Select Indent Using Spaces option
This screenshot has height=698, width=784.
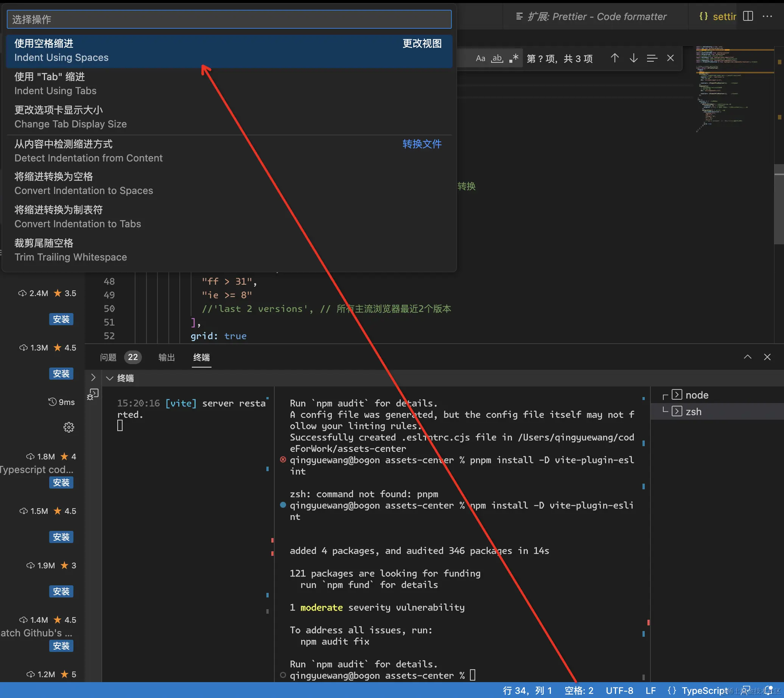(229, 51)
